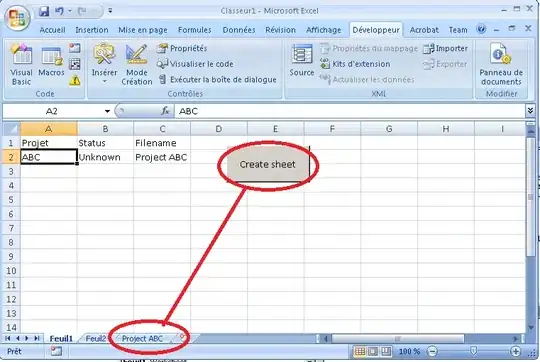Click Importer XML data

point(445,49)
